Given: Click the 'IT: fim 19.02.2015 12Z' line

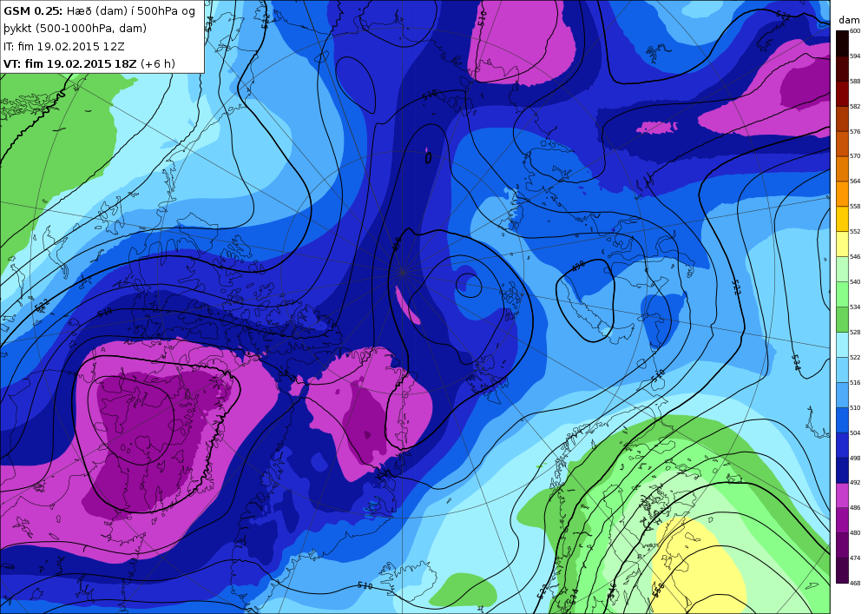Looking at the screenshot, I should click(65, 47).
